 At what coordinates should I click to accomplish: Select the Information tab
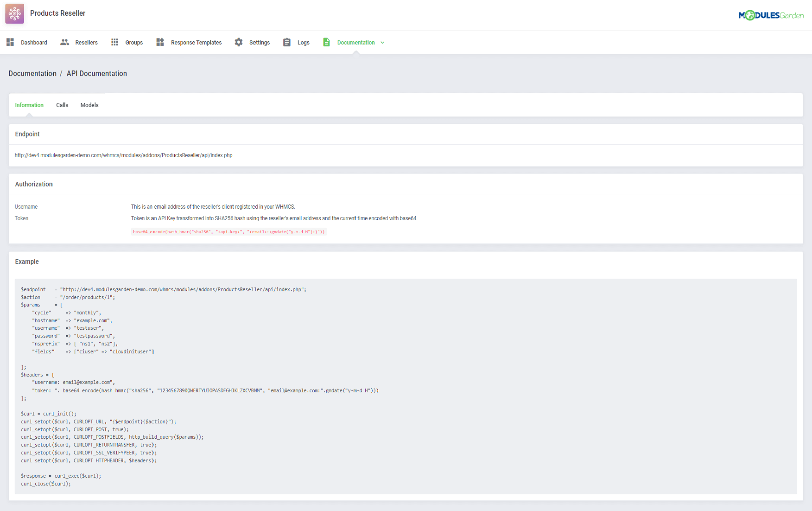point(29,105)
